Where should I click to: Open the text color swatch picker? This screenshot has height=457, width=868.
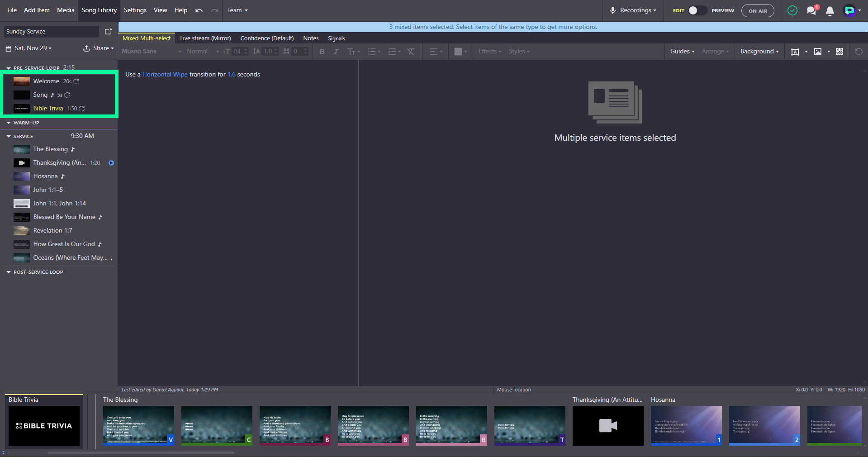460,52
